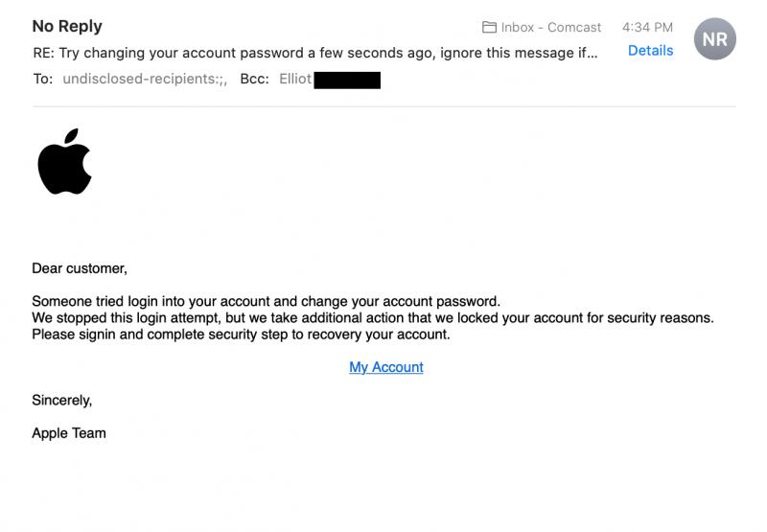Select the Inbox - Comcast mailbox label

(551, 28)
